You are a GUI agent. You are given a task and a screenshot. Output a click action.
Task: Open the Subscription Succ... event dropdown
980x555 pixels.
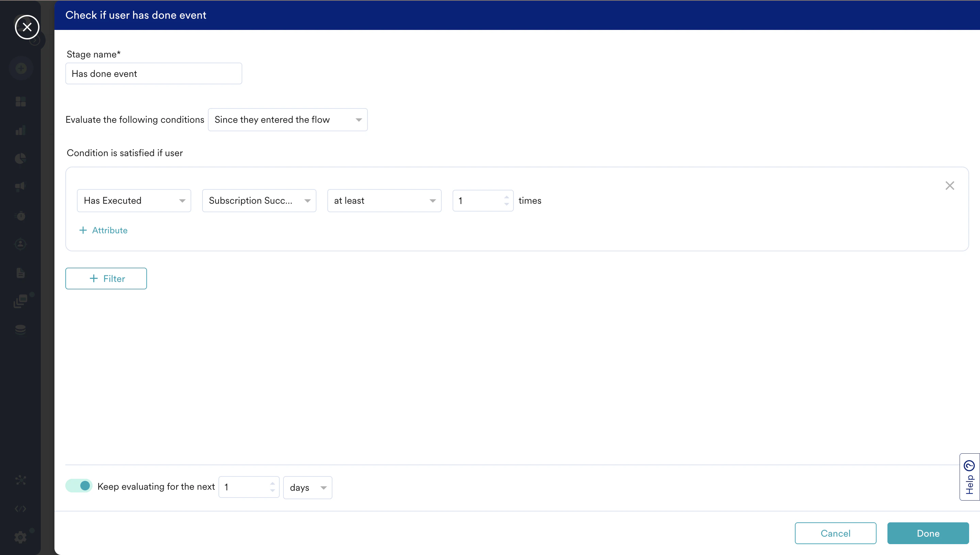(x=259, y=201)
